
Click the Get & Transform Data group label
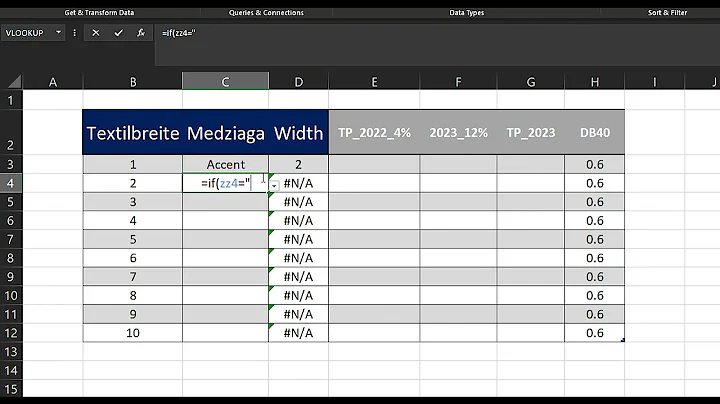(99, 12)
